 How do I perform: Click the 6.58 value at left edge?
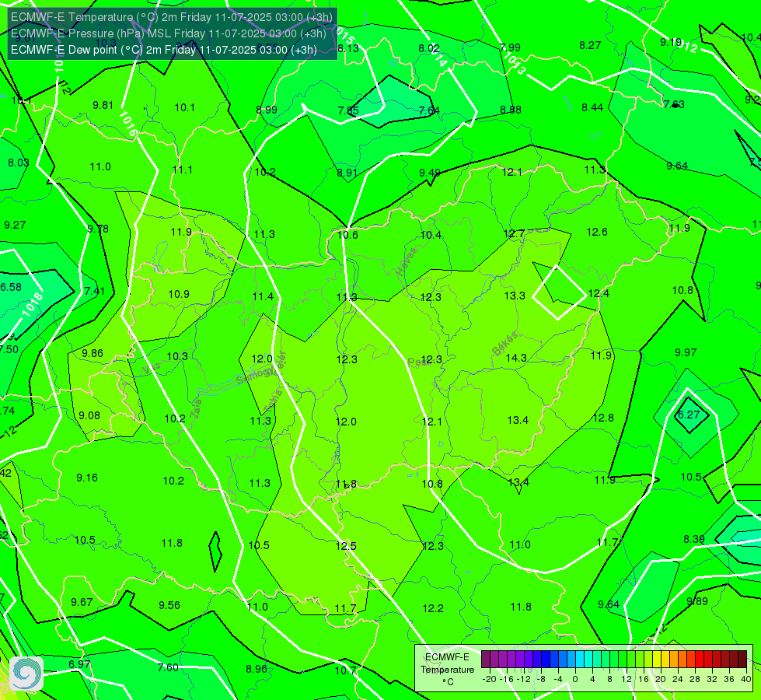[x=11, y=287]
